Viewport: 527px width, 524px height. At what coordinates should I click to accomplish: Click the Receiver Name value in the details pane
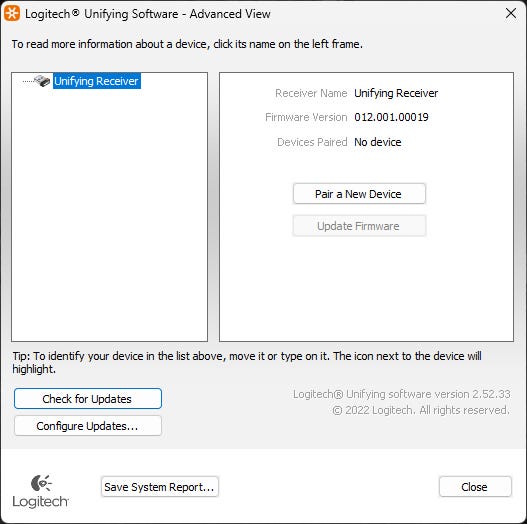coord(396,93)
